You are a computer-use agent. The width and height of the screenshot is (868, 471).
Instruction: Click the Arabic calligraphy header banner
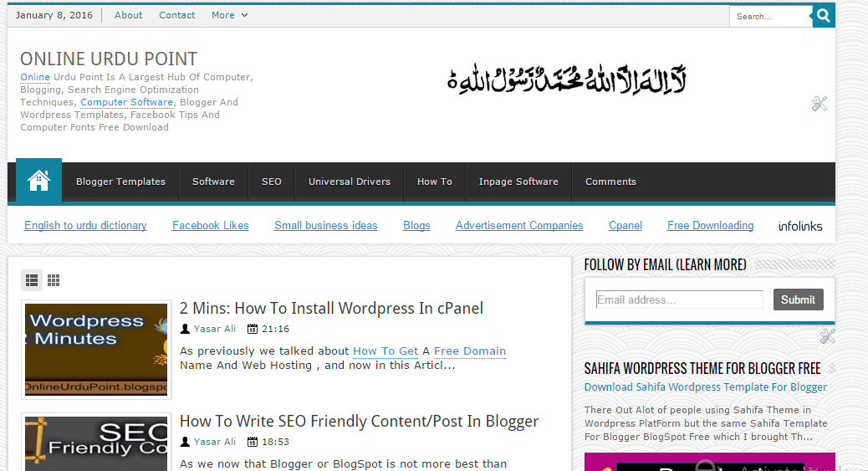coord(567,81)
